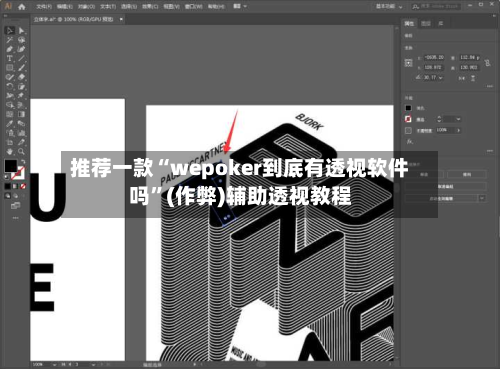Select the Eyedropper tool
Screen dimensions: 500x369
click(10, 124)
